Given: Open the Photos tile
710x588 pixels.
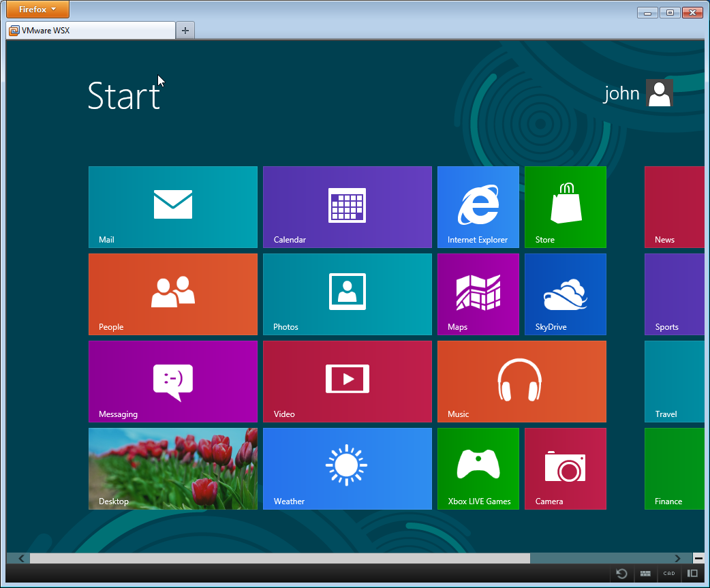Looking at the screenshot, I should (x=348, y=294).
